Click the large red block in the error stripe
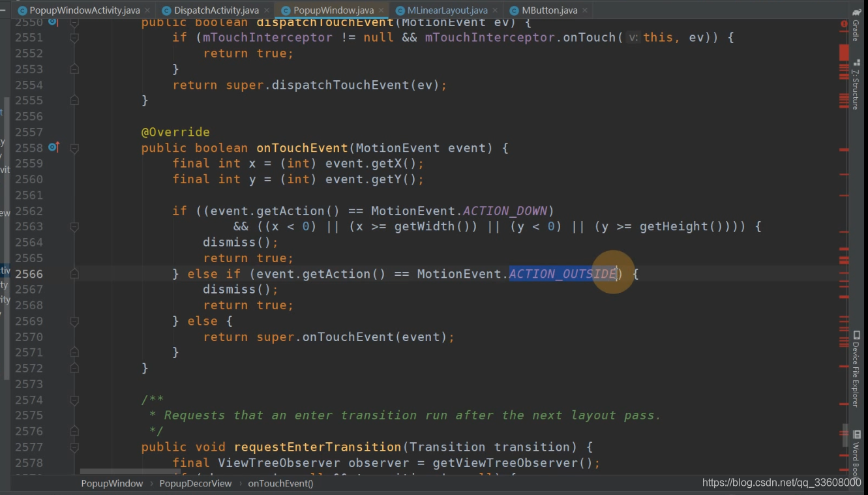868x495 pixels. [x=845, y=54]
